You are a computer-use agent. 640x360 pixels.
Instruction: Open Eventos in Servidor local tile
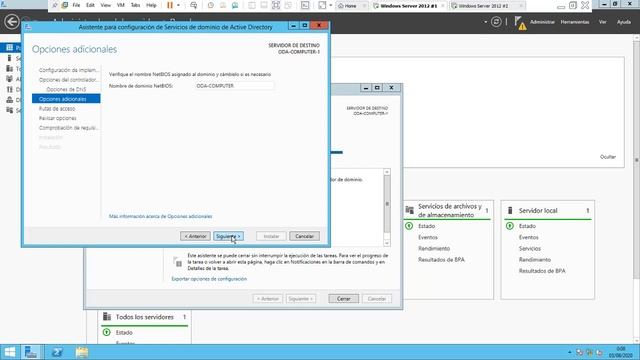tap(529, 238)
